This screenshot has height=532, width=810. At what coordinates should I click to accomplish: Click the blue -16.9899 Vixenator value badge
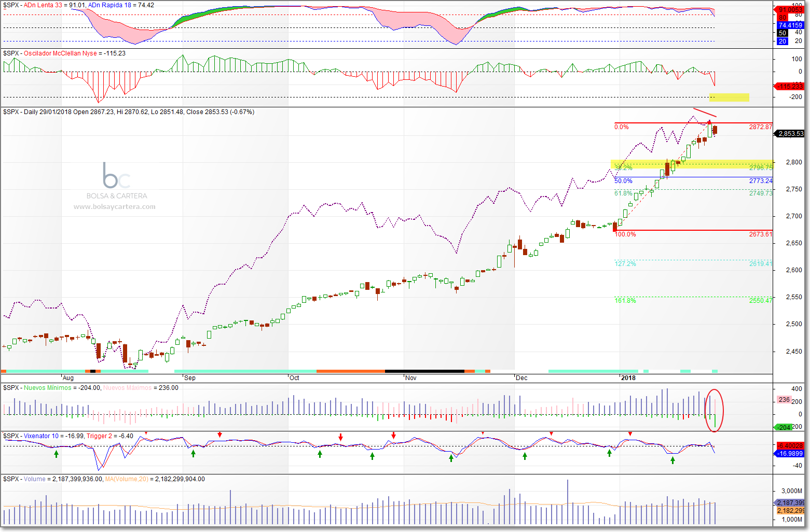click(789, 453)
